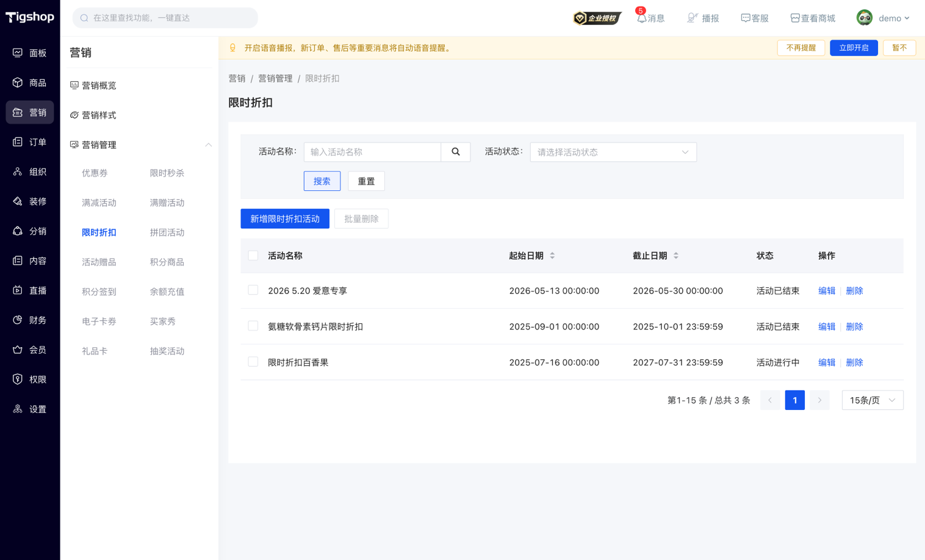This screenshot has width=925, height=560.
Task: Collapse the 营销管理 section chevron
Action: point(209,145)
